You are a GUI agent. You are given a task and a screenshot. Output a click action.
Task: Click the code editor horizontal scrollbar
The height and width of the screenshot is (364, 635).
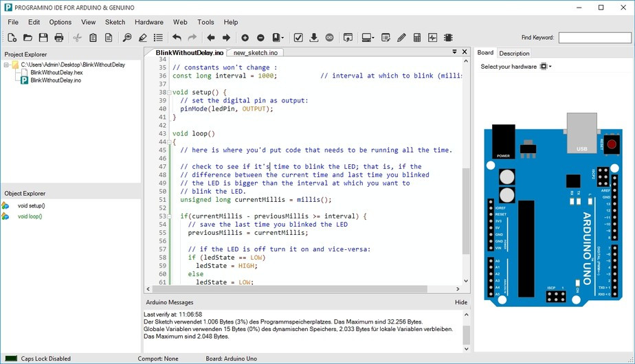[x=289, y=289]
